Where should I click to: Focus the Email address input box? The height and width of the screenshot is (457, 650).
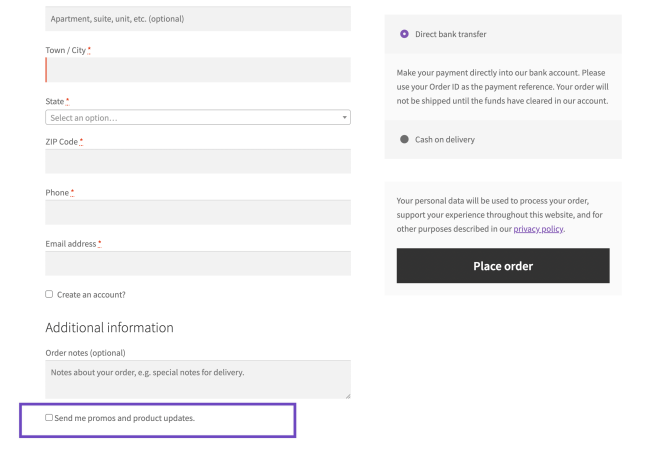pos(198,263)
